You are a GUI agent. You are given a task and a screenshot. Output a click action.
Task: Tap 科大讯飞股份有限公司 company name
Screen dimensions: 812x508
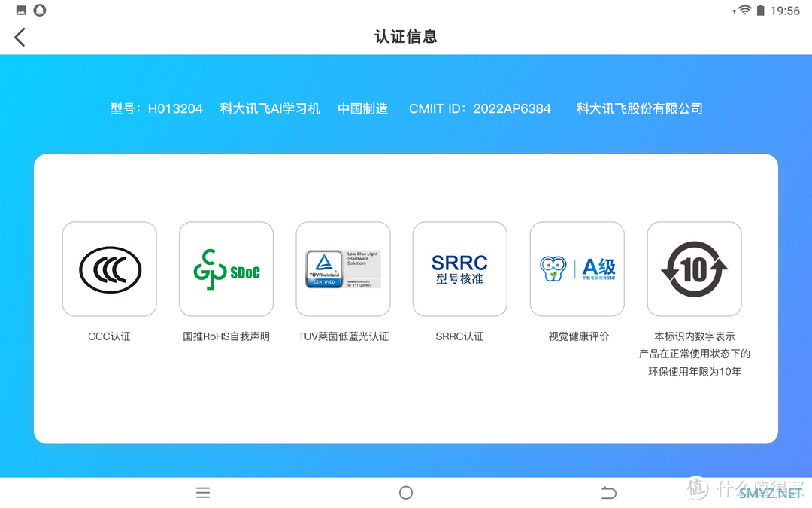(x=640, y=109)
